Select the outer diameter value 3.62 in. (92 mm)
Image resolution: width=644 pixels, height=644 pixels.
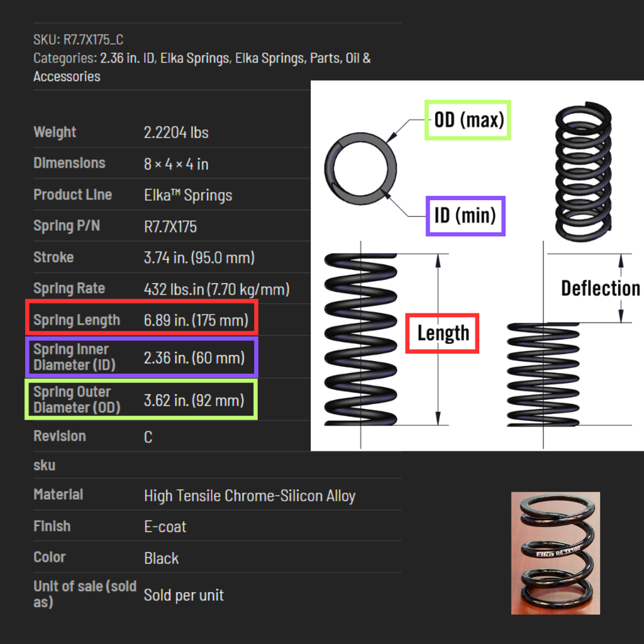pyautogui.click(x=194, y=401)
